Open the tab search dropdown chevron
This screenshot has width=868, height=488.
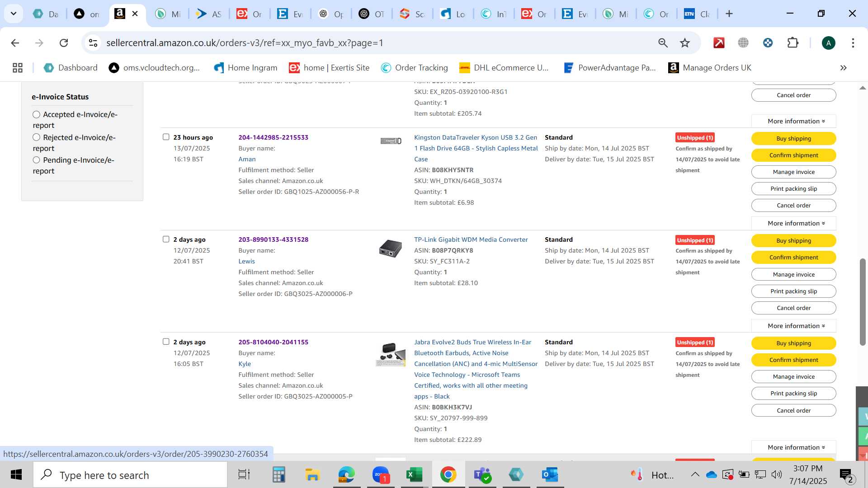point(14,14)
